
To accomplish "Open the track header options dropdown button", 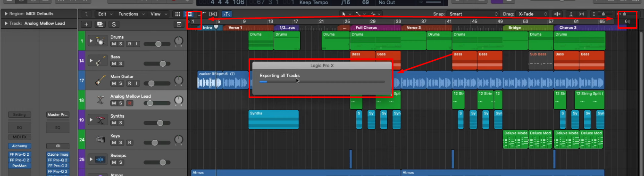I will click(x=179, y=24).
